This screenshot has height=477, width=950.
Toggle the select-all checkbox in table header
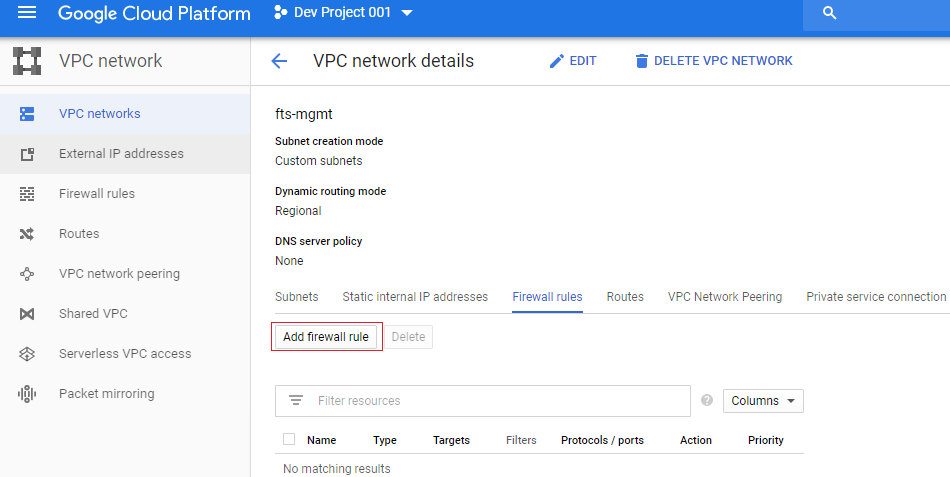point(289,439)
